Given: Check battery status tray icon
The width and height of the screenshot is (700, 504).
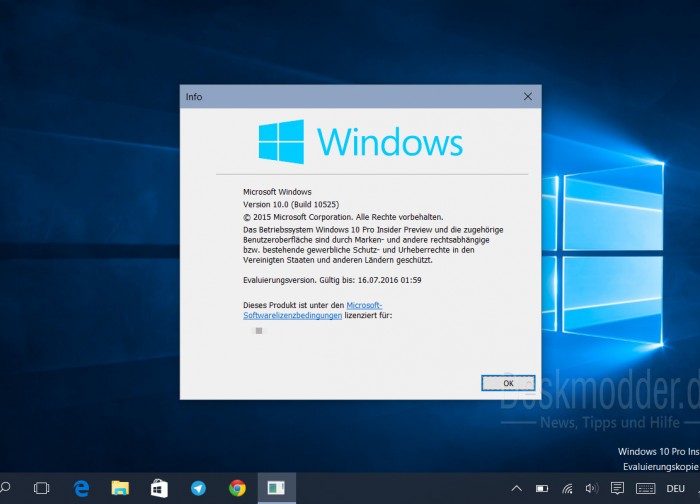Looking at the screenshot, I should coord(542,488).
